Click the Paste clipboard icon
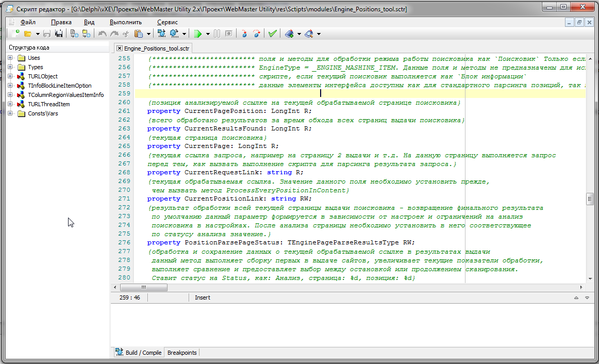The width and height of the screenshot is (599, 364). [139, 34]
